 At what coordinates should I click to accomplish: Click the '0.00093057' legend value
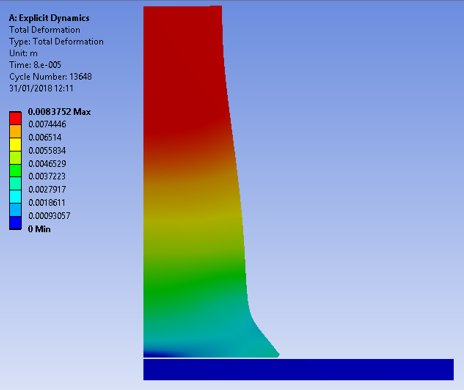(49, 216)
